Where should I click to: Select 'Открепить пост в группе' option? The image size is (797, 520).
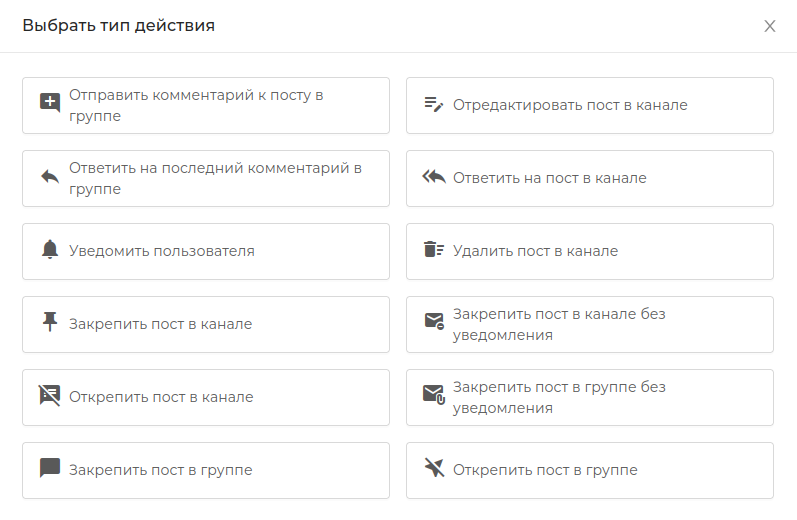590,470
